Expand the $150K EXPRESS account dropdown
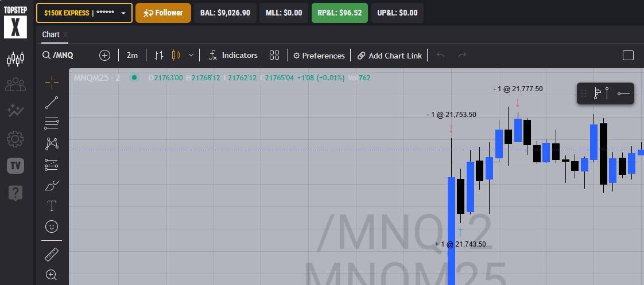Image resolution: width=644 pixels, height=285 pixels. 84,13
